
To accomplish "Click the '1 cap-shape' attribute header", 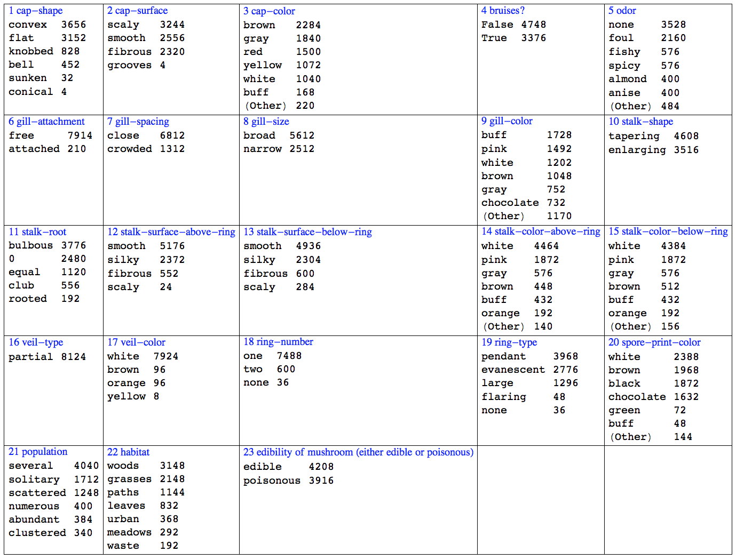I will (x=35, y=11).
